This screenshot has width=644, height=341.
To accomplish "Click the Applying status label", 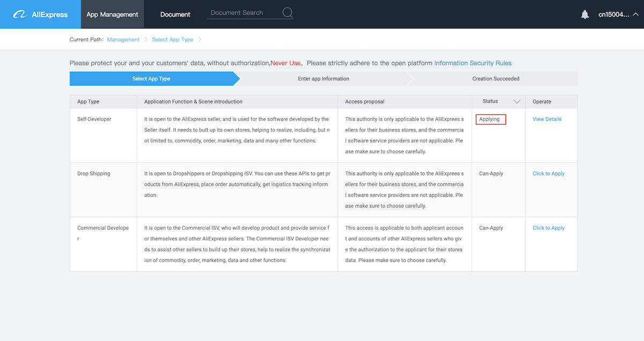I will [x=491, y=119].
